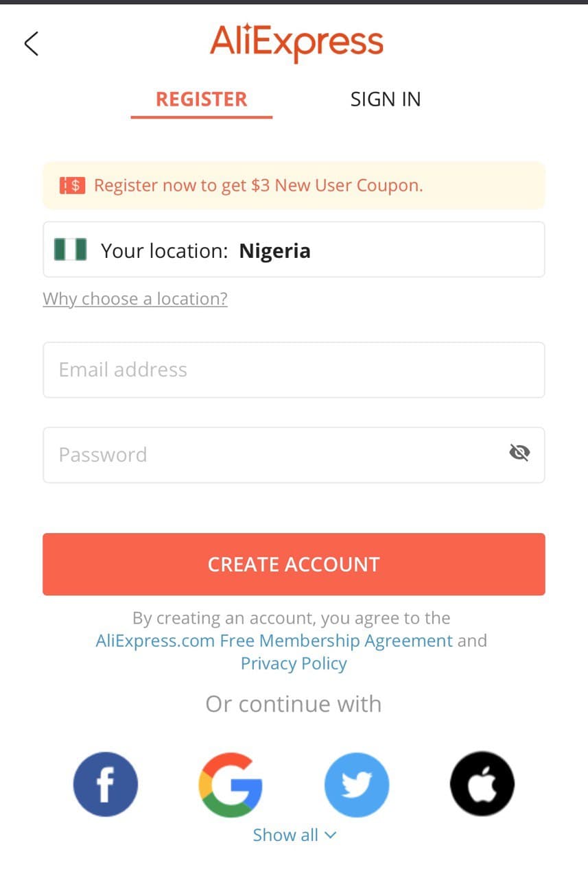Toggle password visibility eye icon

point(520,452)
